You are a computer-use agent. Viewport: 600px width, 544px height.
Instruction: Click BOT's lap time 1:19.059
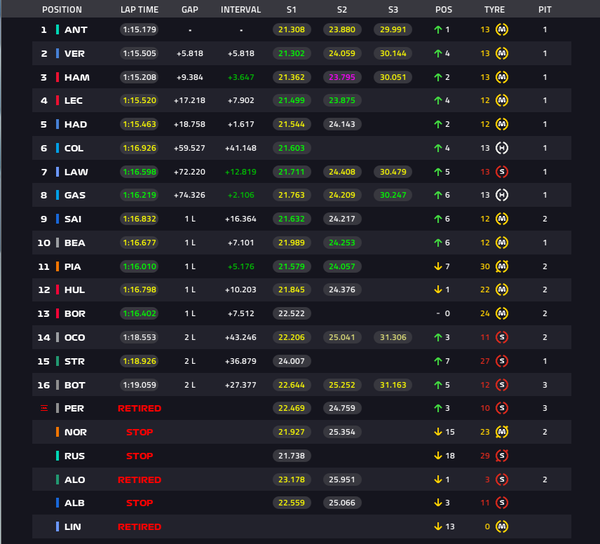click(x=139, y=385)
